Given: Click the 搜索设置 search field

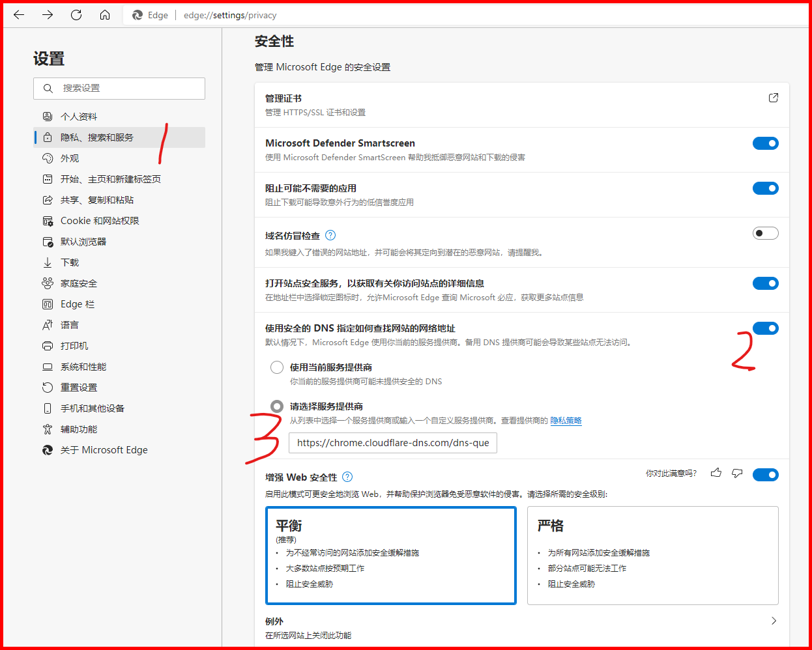Looking at the screenshot, I should click(119, 89).
